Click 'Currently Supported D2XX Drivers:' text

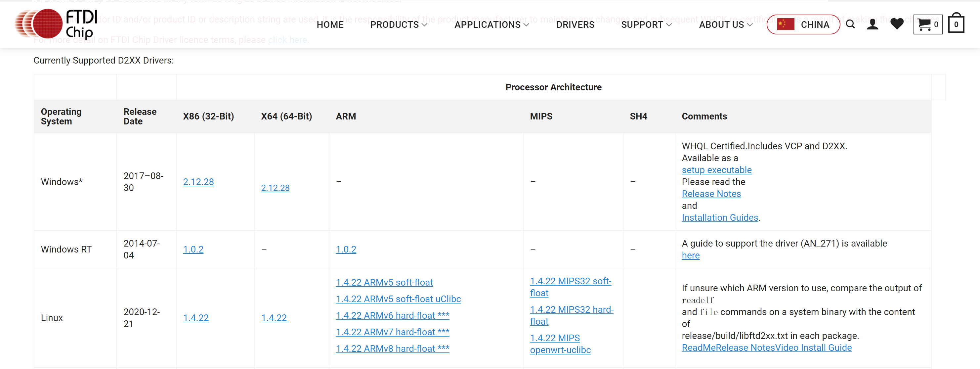tap(104, 61)
